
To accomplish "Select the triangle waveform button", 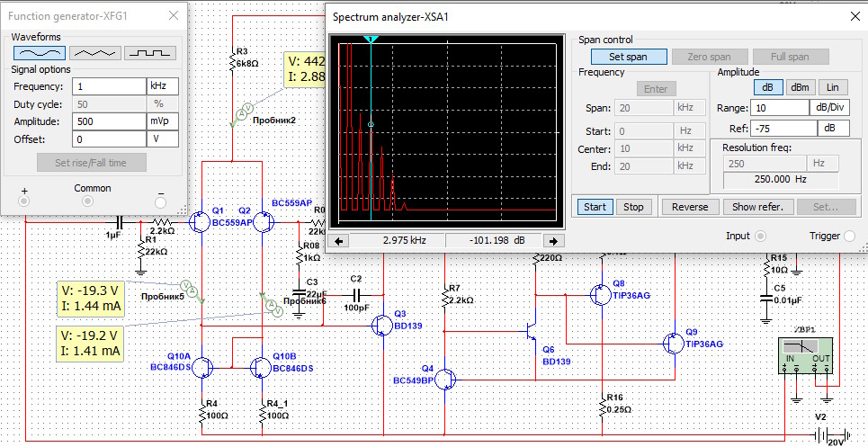I will pos(94,54).
